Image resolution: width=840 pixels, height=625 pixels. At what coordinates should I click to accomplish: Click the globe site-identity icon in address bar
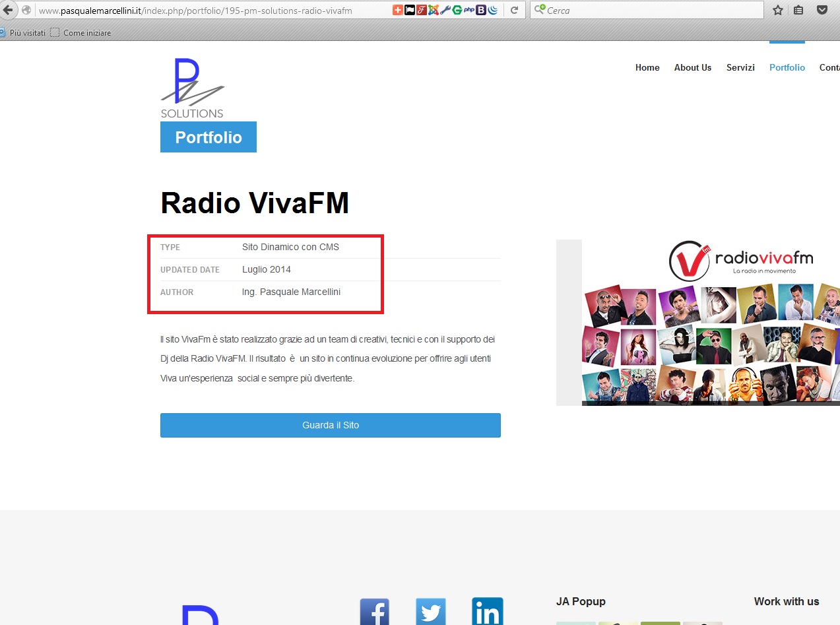26,10
